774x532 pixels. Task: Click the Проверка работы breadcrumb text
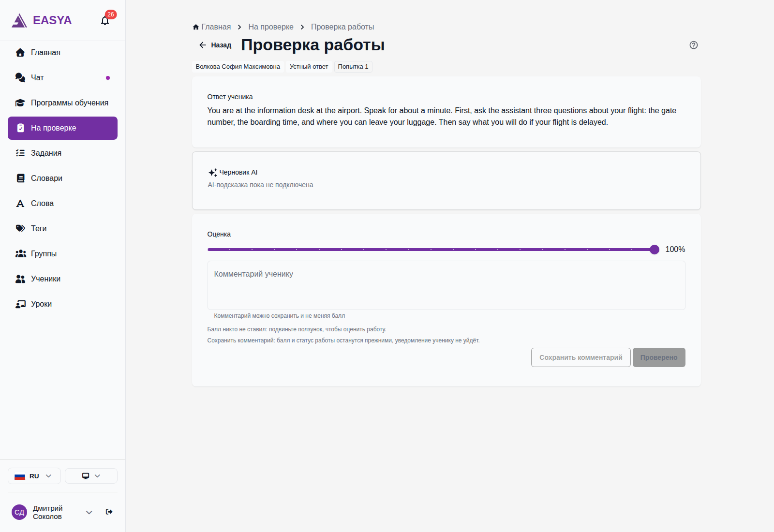(342, 27)
